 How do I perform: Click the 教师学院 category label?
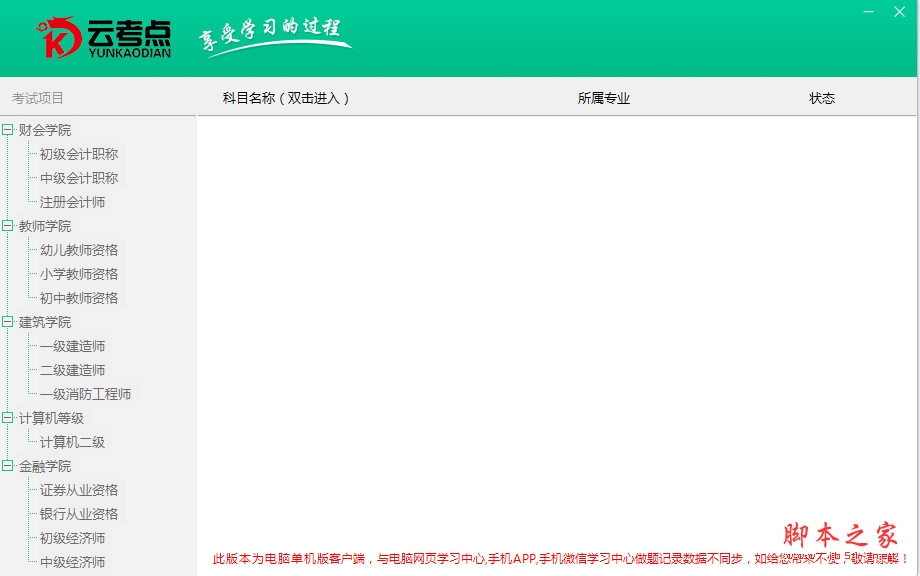(x=45, y=226)
